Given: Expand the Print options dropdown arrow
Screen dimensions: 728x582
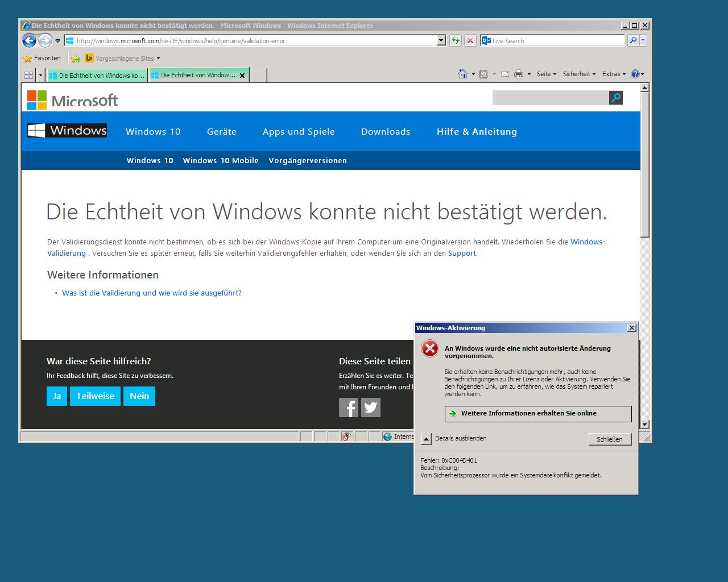Looking at the screenshot, I should pos(529,74).
